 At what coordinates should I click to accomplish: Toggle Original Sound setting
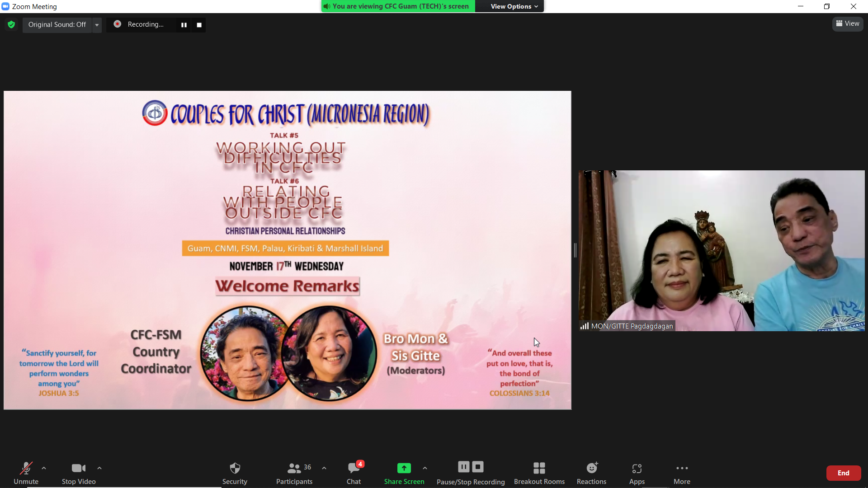coord(57,24)
